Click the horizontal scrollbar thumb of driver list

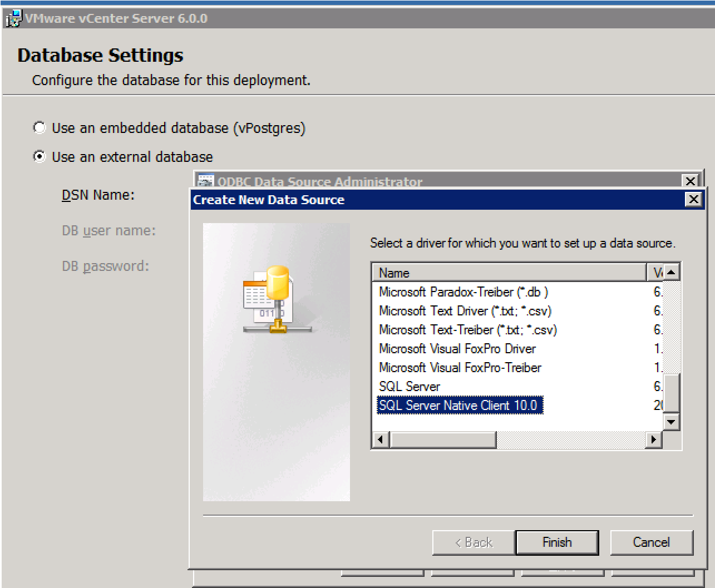(443, 440)
